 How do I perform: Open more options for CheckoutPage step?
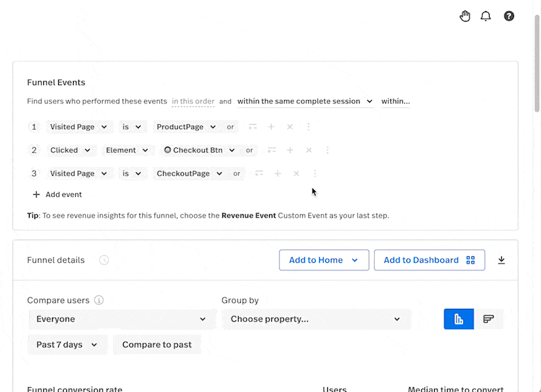coord(314,174)
